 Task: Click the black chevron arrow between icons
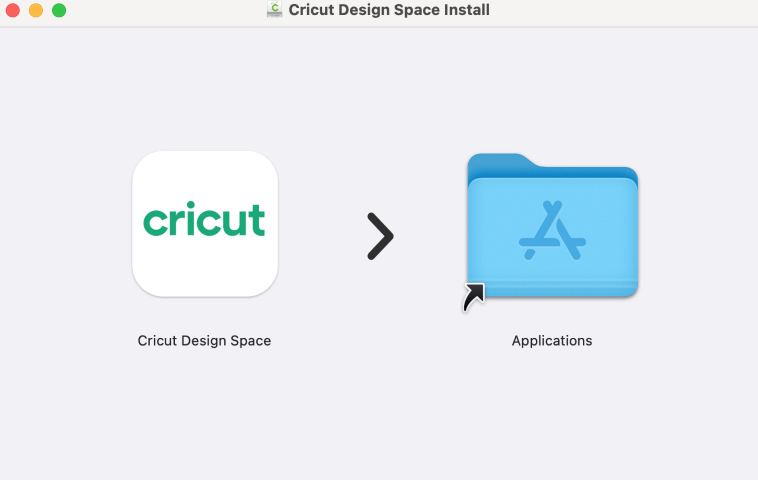(x=380, y=236)
